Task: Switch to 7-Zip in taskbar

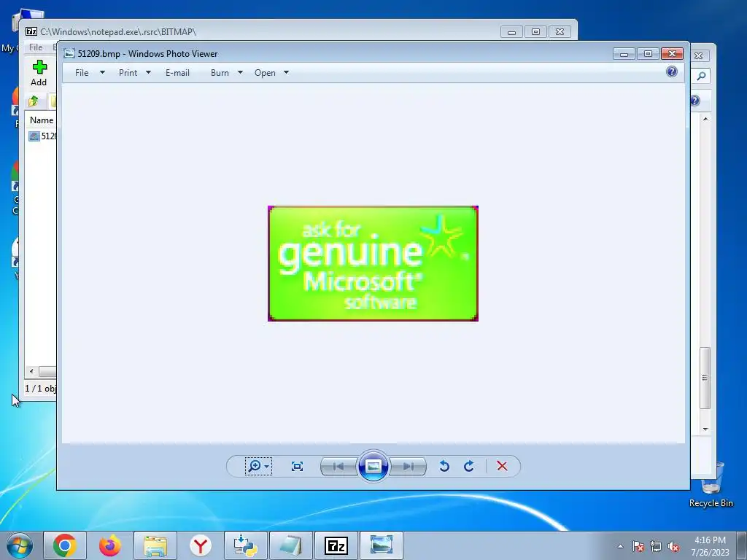Action: click(336, 545)
